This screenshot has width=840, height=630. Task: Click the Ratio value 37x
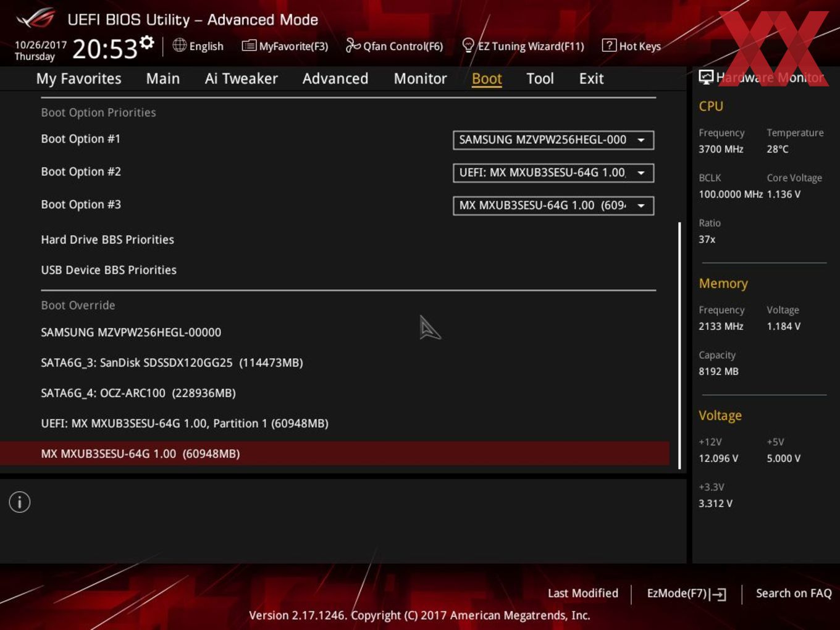point(707,239)
